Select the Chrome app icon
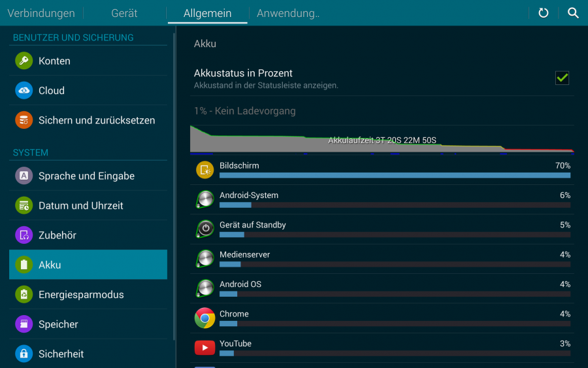 205,318
